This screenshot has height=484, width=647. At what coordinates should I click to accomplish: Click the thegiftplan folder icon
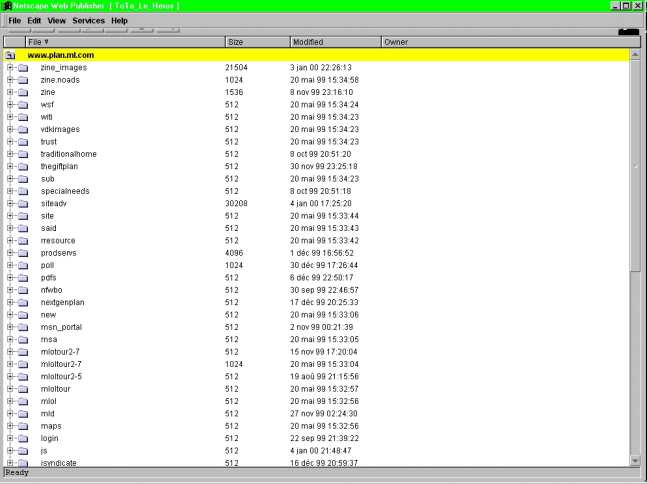23,167
